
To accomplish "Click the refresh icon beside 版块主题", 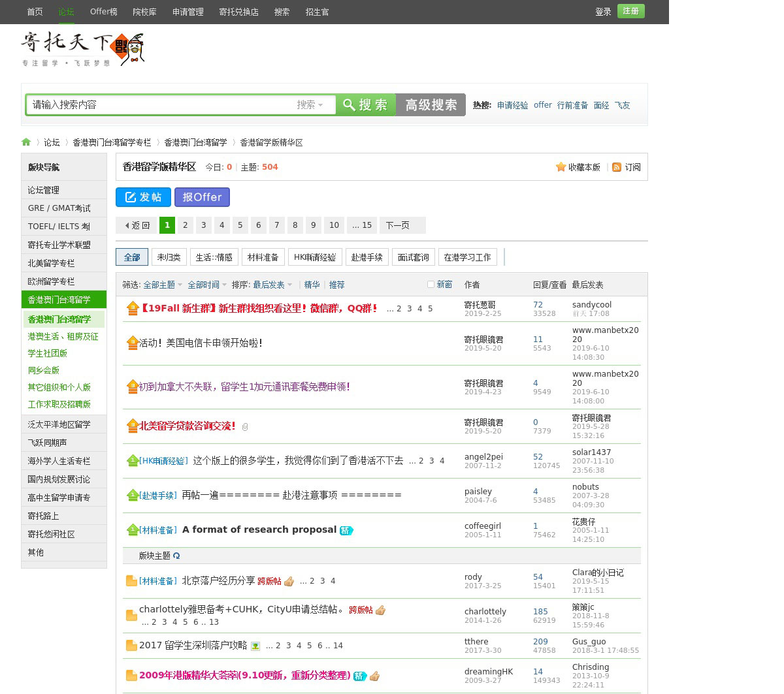I will [x=176, y=556].
